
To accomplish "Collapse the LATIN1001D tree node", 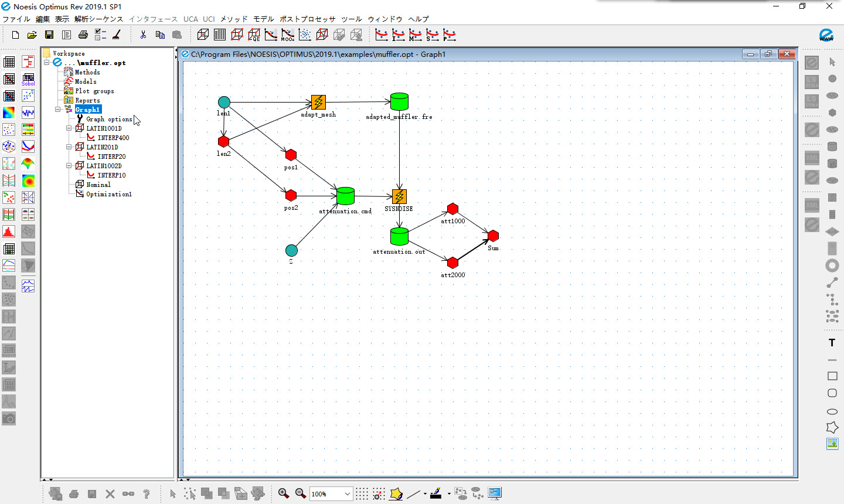I will (69, 128).
